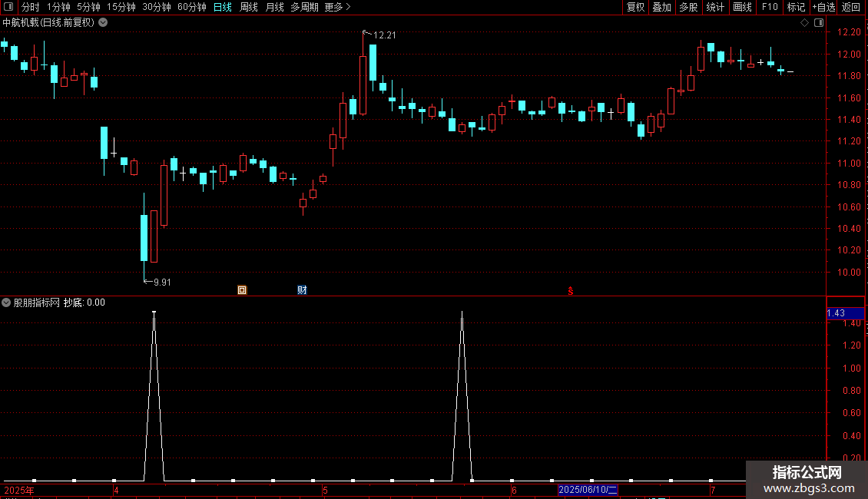Expand the 股朋指标网 indicator dropdown
Screen dimensions: 868x499
6,302
